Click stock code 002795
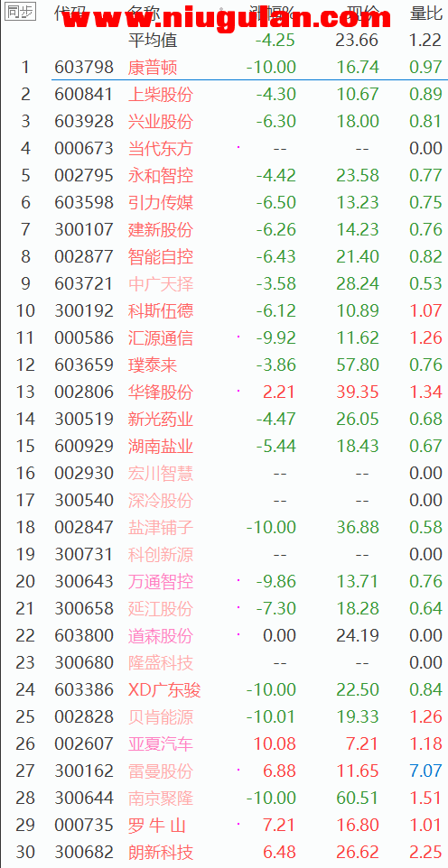 [84, 175]
